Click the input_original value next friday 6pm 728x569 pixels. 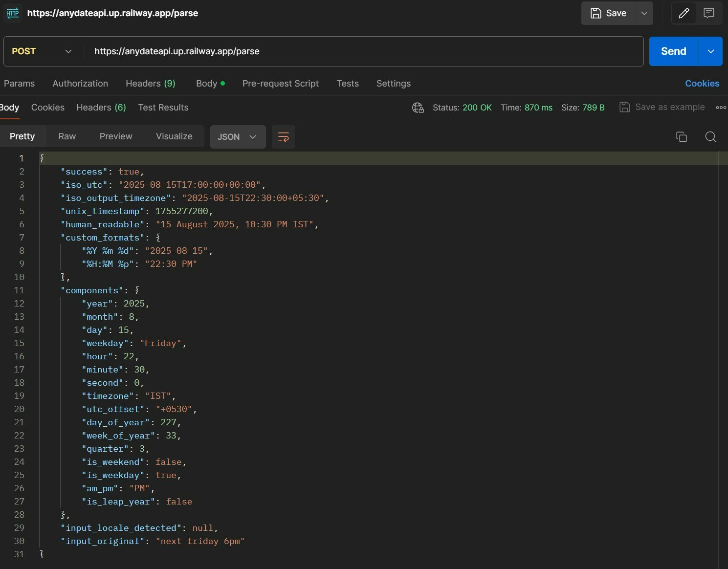coord(200,541)
